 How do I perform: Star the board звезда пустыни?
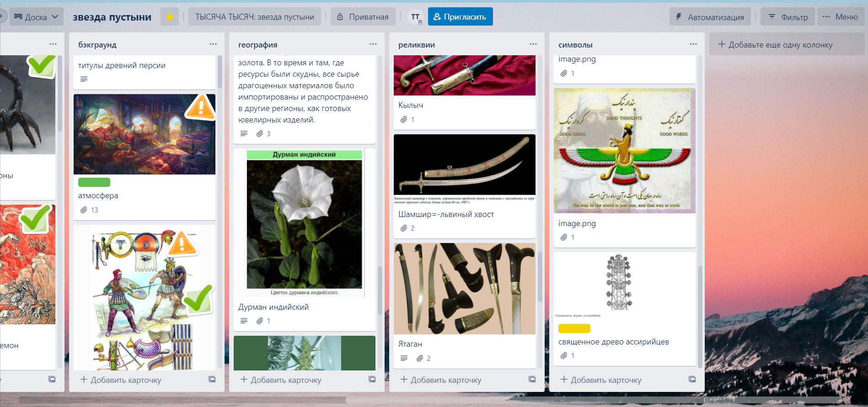[x=170, y=17]
